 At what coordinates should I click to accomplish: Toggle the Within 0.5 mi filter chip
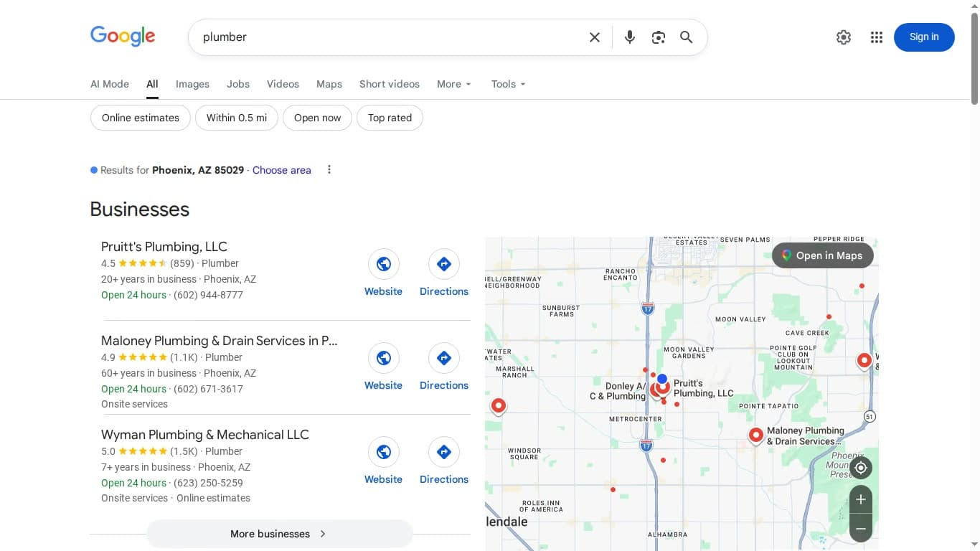tap(237, 118)
